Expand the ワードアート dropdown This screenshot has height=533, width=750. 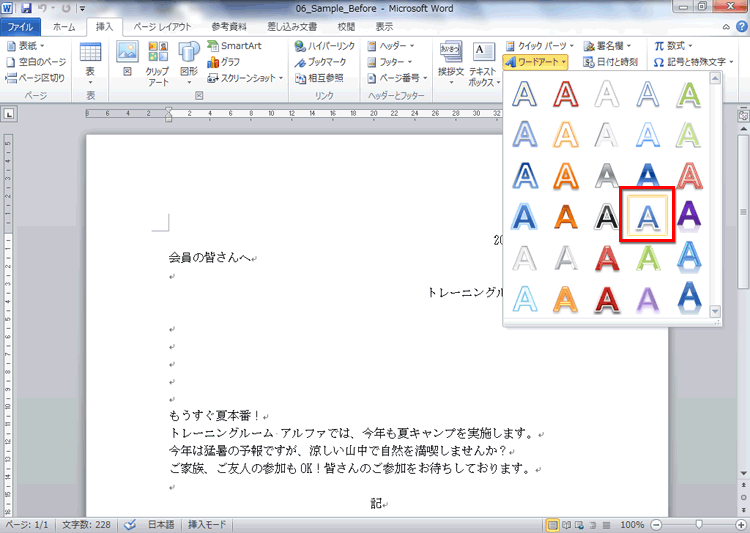(537, 62)
